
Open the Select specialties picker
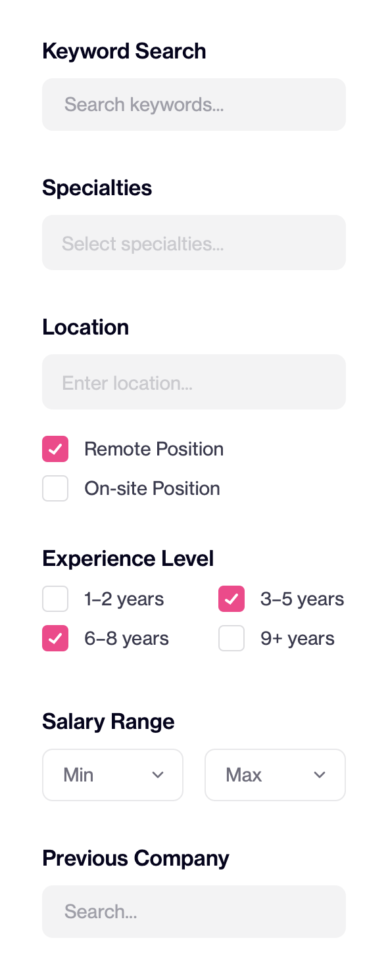[194, 242]
